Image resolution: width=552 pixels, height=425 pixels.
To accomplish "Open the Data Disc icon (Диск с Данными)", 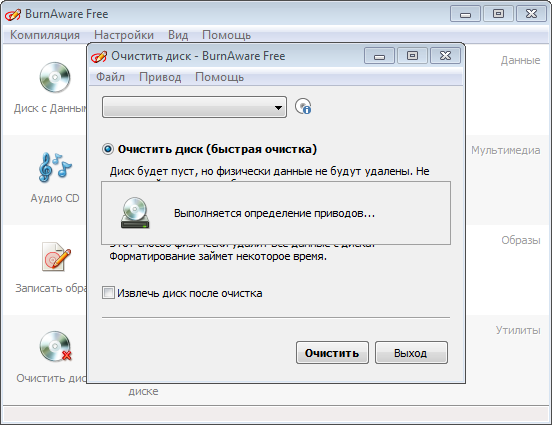I will (x=55, y=77).
